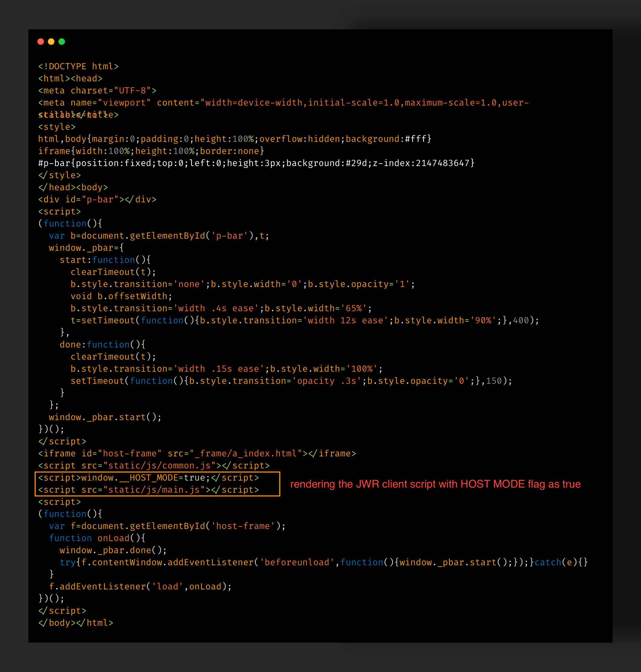Viewport: 641px width, 672px height.
Task: Click the meta name="viewport" line
Action: pos(283,103)
